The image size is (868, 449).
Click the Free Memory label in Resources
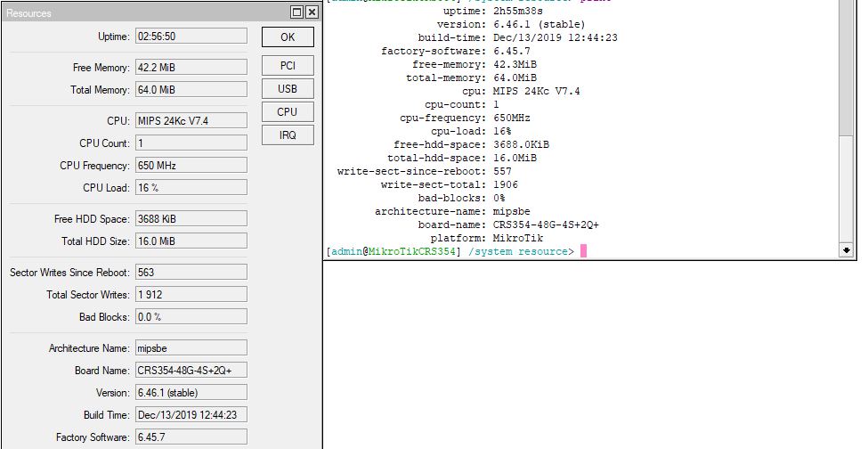tap(101, 68)
